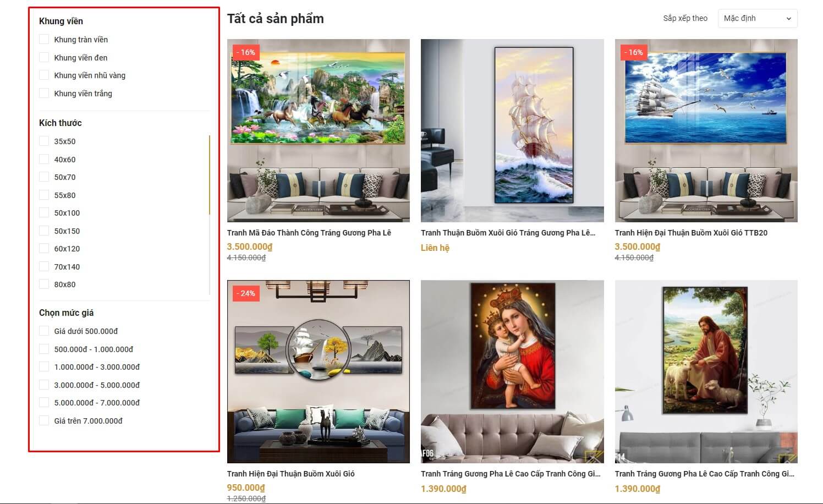Check 1.000.000đ - 3.000.000đ price filter
Image resolution: width=823 pixels, height=504 pixels.
[x=44, y=367]
